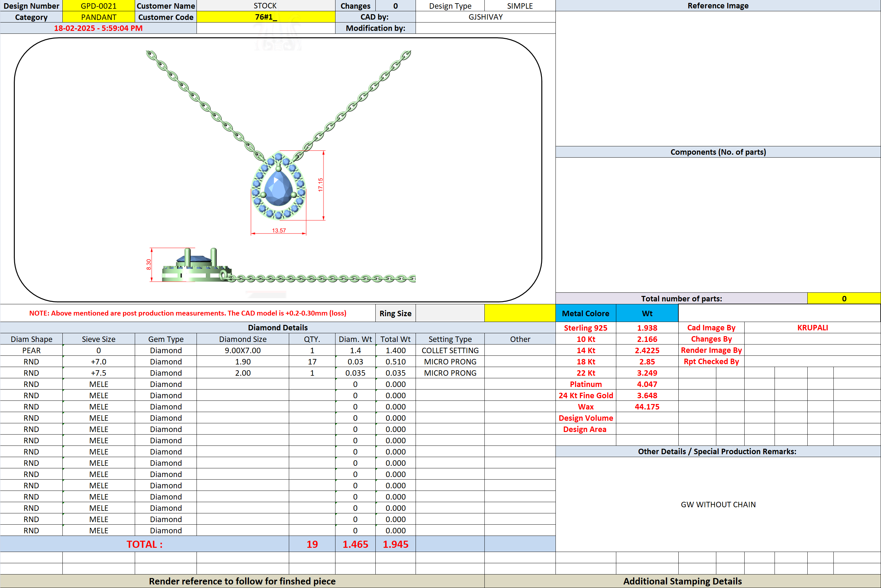Screen dimensions: 881x588
Task: Click the TOTAL quantity 19 cell
Action: pyautogui.click(x=312, y=544)
